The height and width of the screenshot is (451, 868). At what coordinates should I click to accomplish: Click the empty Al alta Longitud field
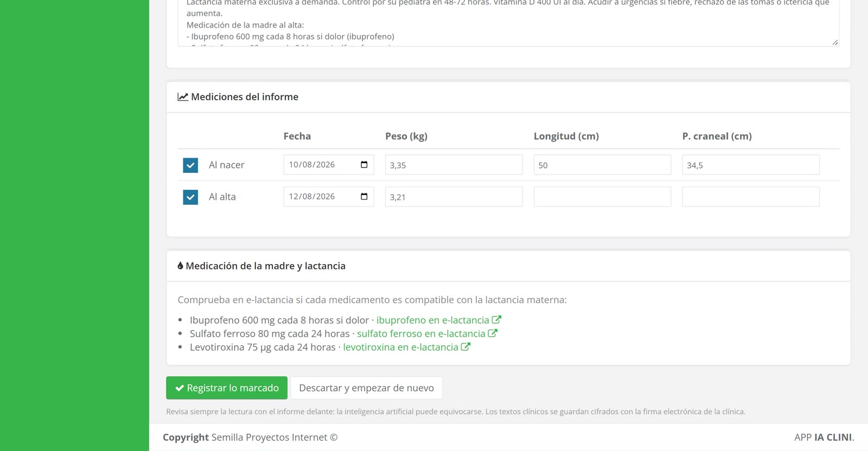coord(602,197)
